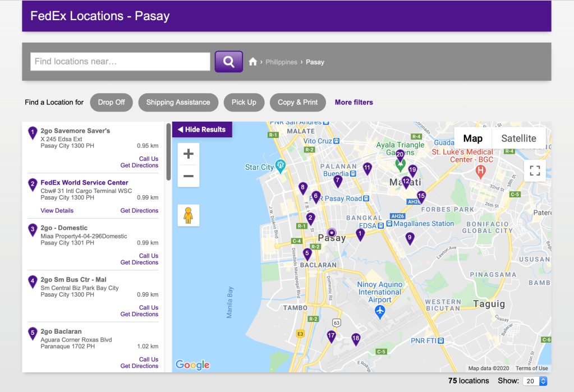Toggle the Drop Off filter
The width and height of the screenshot is (574, 392).
click(x=111, y=102)
